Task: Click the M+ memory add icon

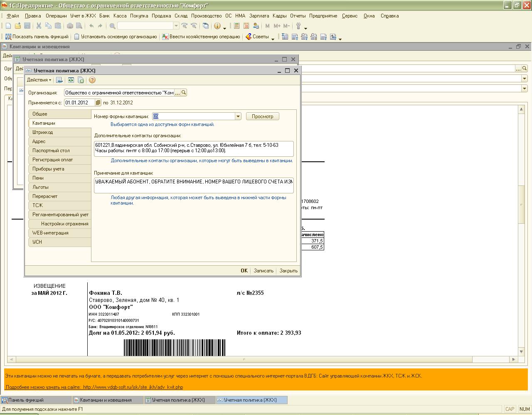Action: click(277, 26)
